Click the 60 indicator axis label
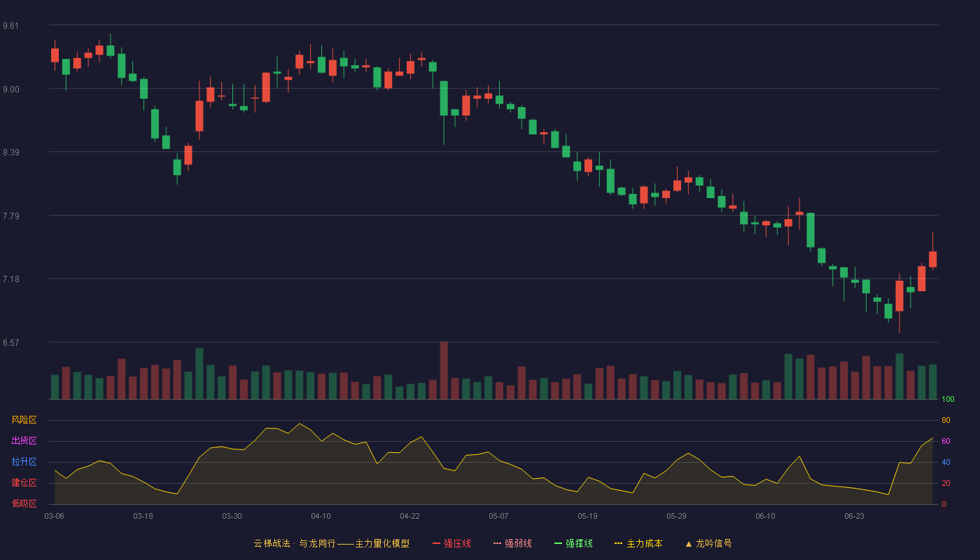 point(946,441)
